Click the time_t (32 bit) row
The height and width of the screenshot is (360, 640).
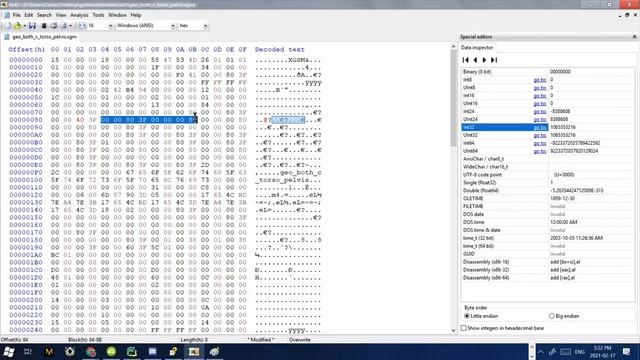(x=548, y=238)
